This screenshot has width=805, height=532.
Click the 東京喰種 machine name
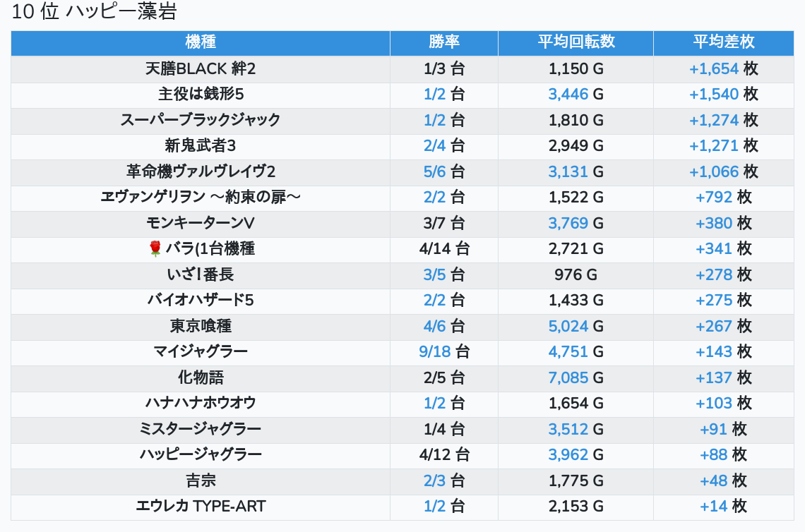pos(201,326)
